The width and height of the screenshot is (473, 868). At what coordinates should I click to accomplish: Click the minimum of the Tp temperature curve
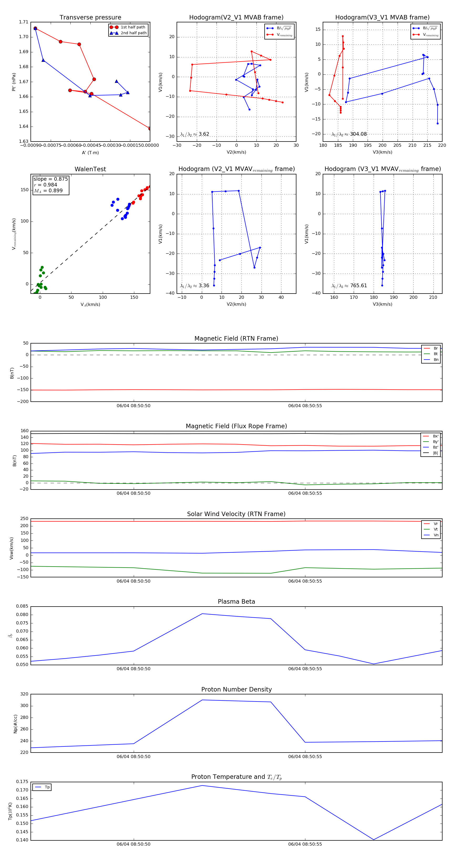(374, 840)
